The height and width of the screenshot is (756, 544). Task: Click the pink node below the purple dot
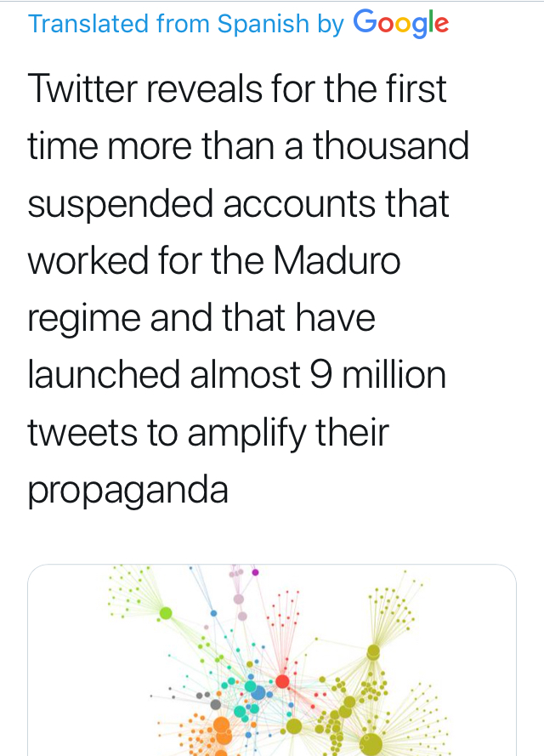[239, 599]
